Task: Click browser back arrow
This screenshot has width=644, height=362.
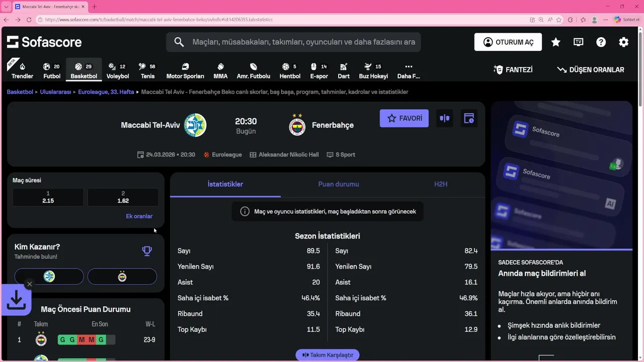Action: click(6, 20)
